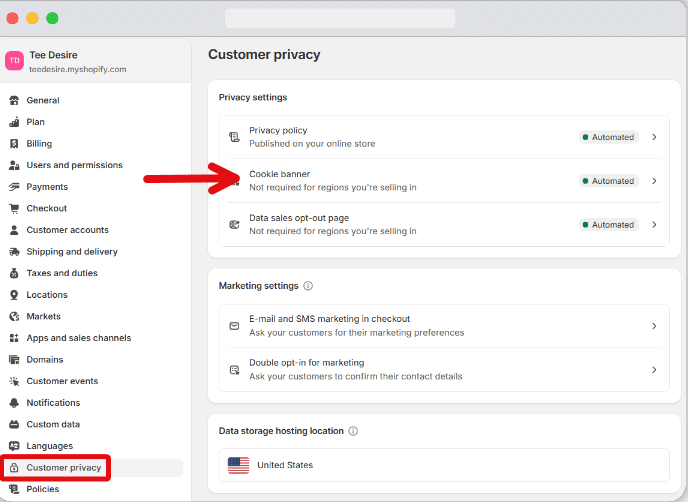Click the Cookie banner Automated badge
The image size is (688, 502).
click(609, 181)
